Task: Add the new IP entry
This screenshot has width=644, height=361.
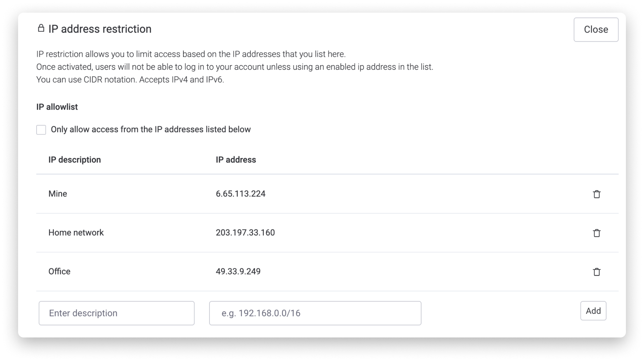Action: point(593,311)
